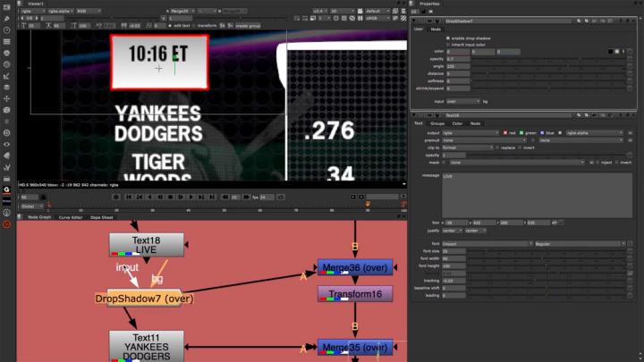
Task: Click the black shadow color swatch
Action: click(610, 52)
